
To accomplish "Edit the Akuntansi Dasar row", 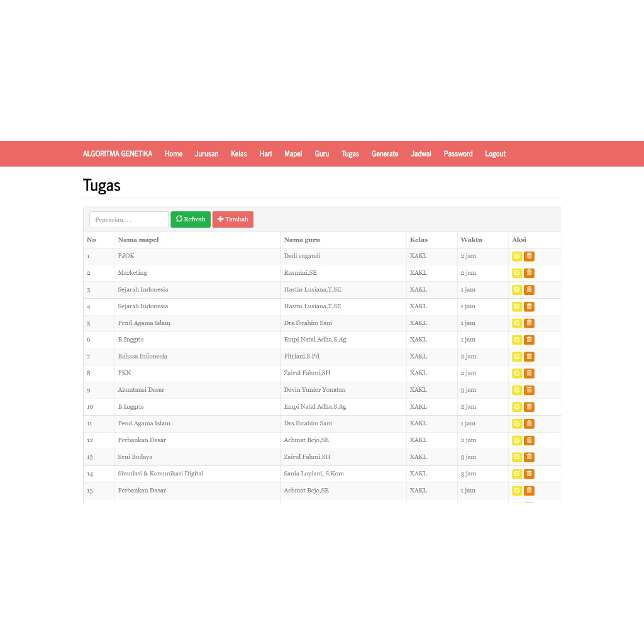I will point(517,390).
